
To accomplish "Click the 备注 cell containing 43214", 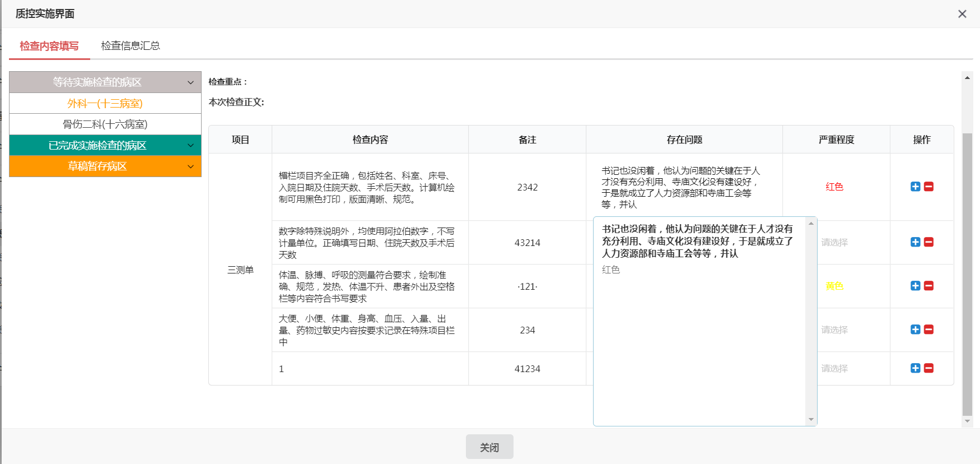I will (528, 243).
